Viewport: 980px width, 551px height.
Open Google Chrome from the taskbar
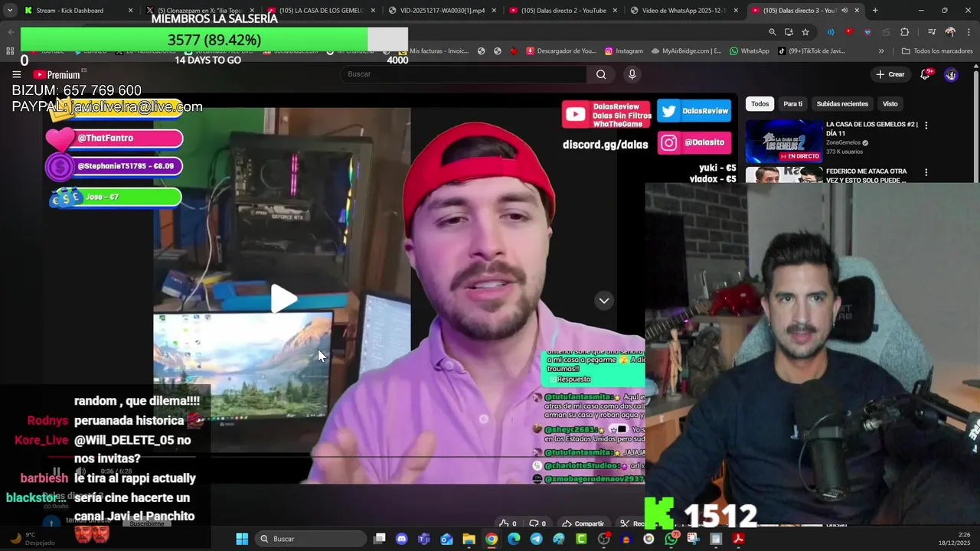[x=491, y=539]
